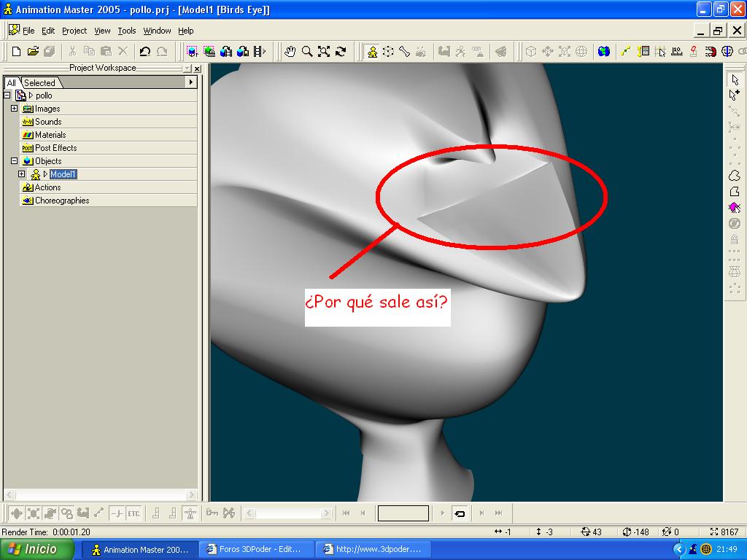Screen dimensions: 747x560
Task: Collapse the Objects folder
Action: [15, 161]
